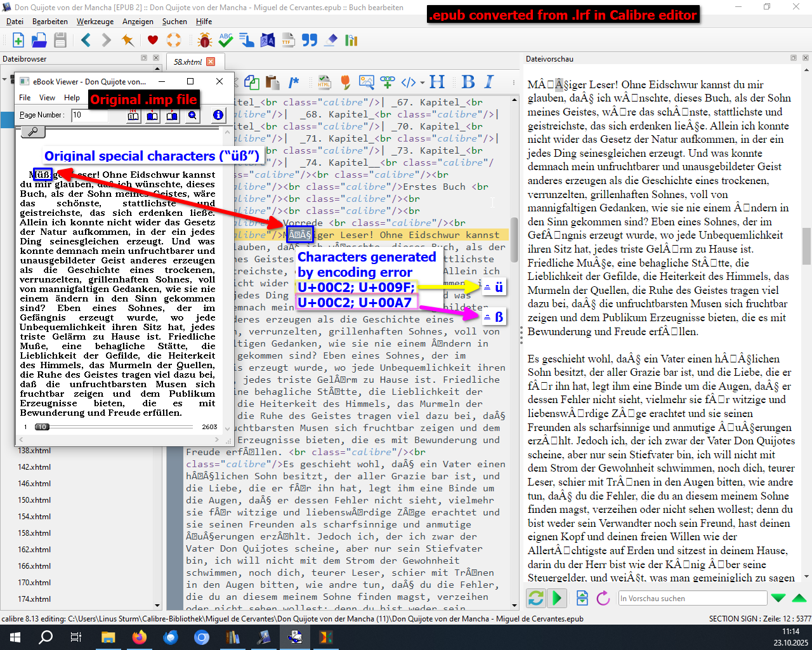
Task: Click the split file icon in preview toolbar
Action: coord(582,598)
